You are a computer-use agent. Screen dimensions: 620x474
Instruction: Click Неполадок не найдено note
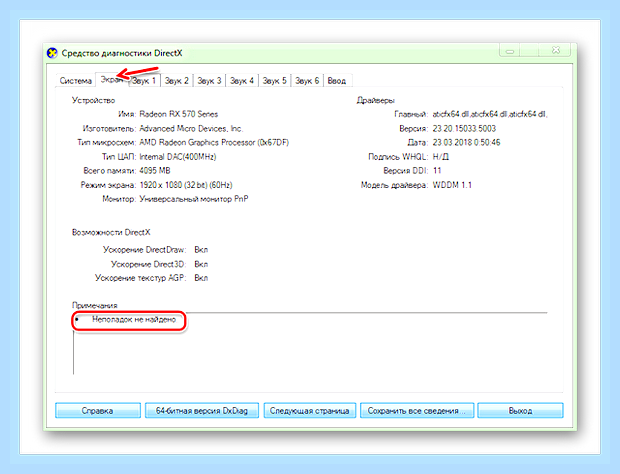[134, 319]
